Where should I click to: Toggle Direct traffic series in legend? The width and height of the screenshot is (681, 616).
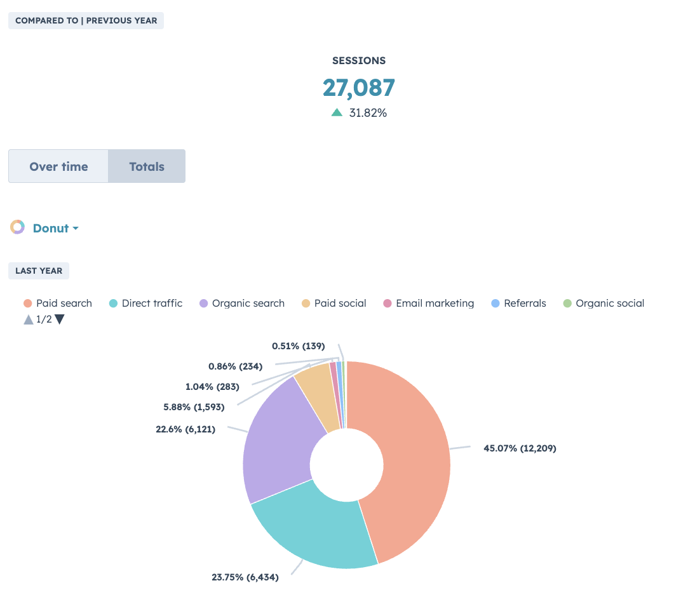[x=145, y=304]
